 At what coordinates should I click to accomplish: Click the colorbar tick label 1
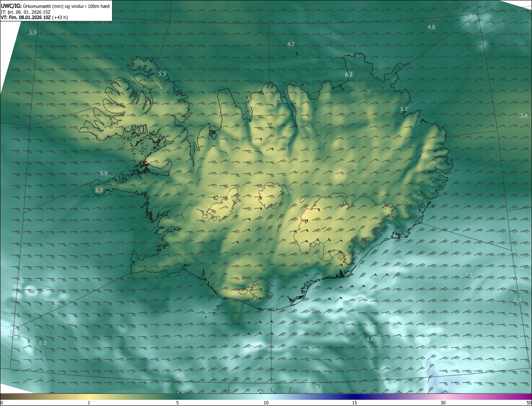pyautogui.click(x=89, y=403)
